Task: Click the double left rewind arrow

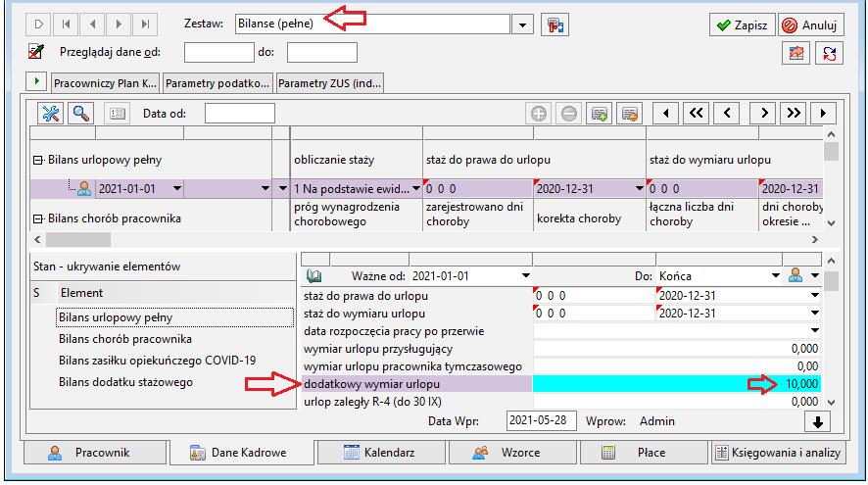Action: (x=697, y=114)
